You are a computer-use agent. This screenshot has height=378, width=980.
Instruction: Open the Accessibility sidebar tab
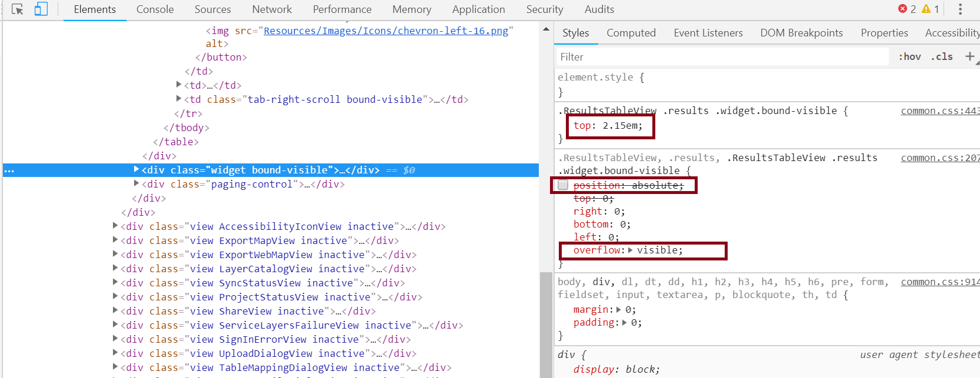pyautogui.click(x=951, y=33)
